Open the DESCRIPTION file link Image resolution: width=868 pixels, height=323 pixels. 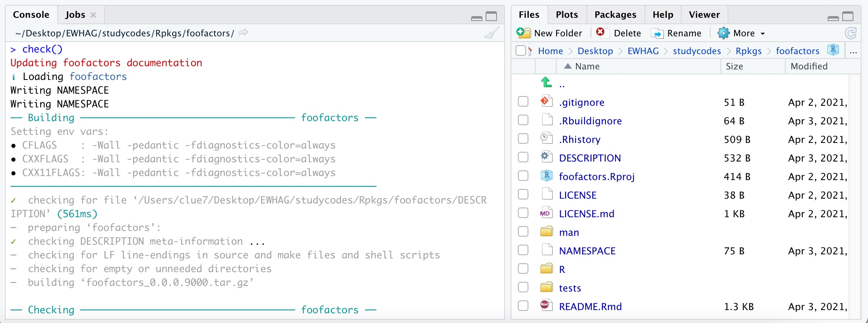click(x=590, y=158)
